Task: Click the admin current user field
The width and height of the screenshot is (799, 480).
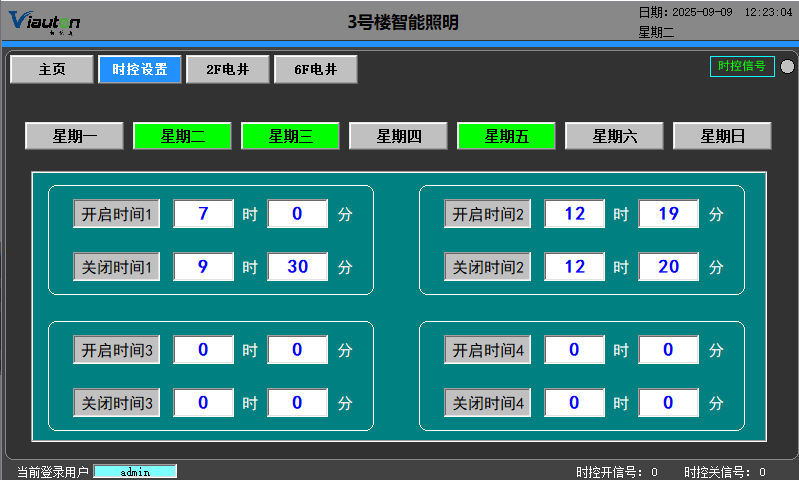Action: point(135,472)
